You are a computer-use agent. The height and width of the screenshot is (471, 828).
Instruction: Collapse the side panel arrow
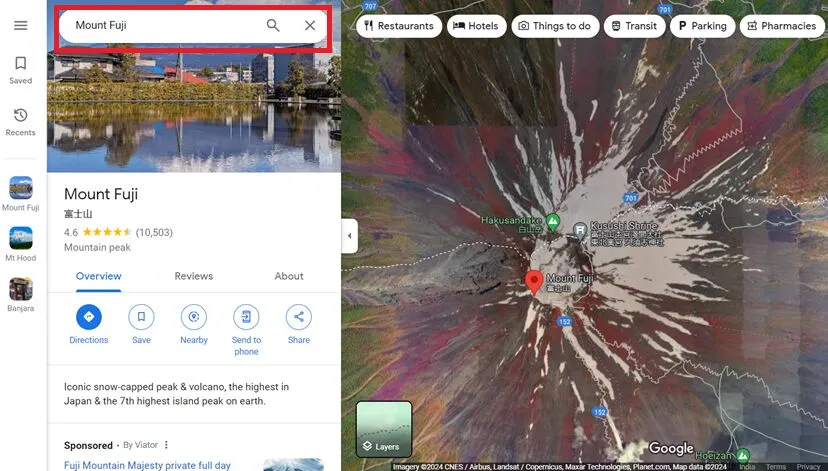point(350,236)
